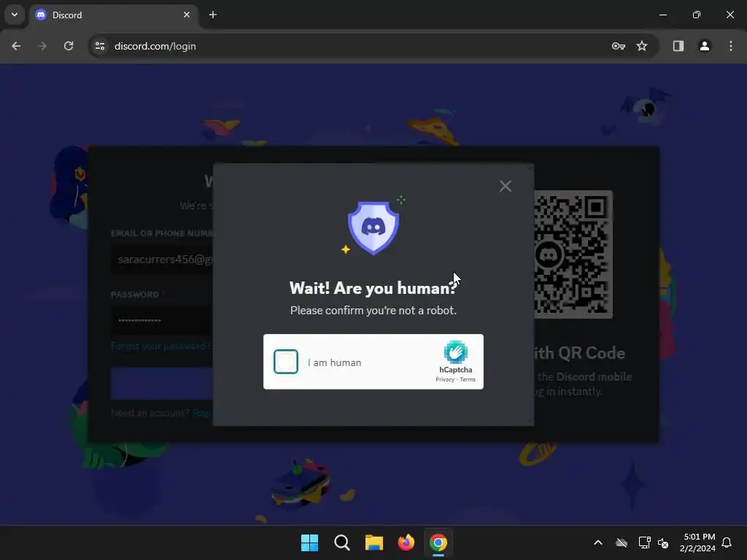This screenshot has width=747, height=560.
Task: Open the saved password key icon
Action: pyautogui.click(x=619, y=46)
